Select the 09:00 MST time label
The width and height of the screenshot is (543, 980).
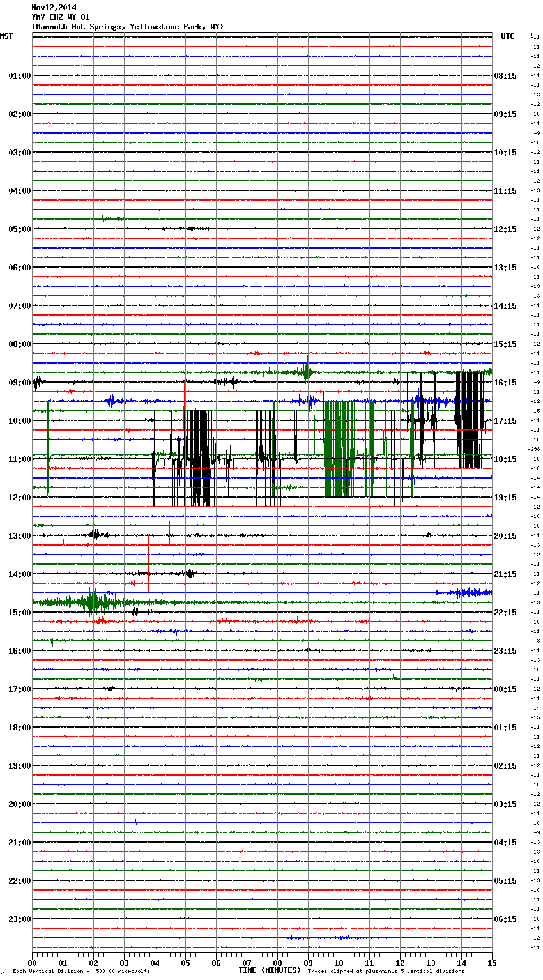tap(19, 383)
